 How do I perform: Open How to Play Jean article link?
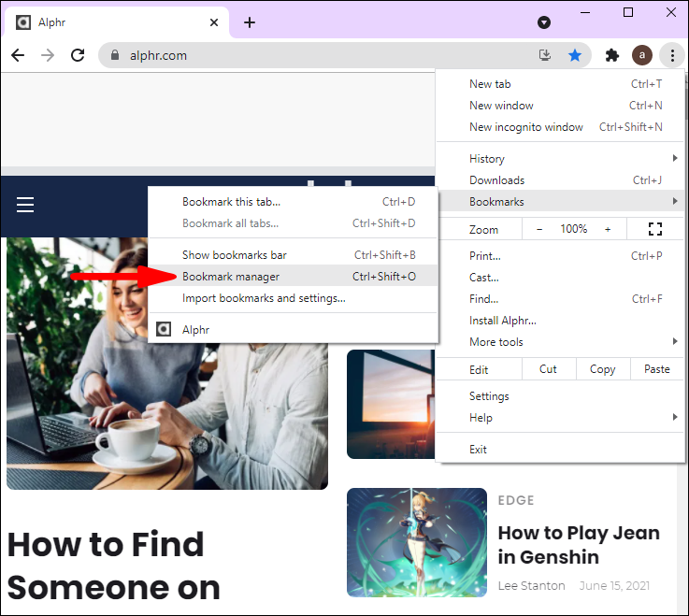point(579,545)
